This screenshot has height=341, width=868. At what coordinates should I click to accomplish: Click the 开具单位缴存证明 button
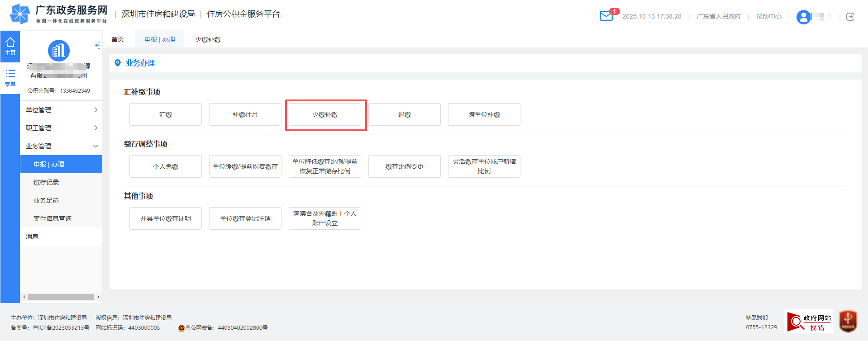[166, 218]
